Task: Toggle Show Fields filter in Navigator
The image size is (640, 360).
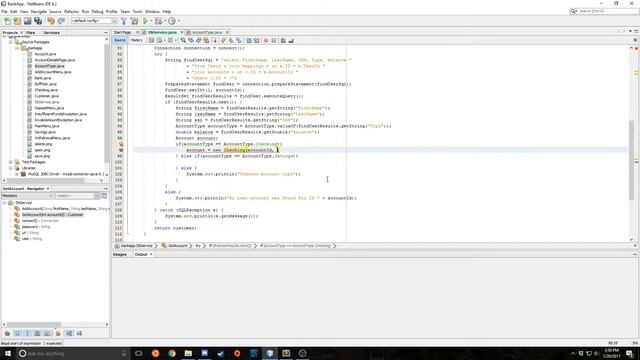Action: 18,333
